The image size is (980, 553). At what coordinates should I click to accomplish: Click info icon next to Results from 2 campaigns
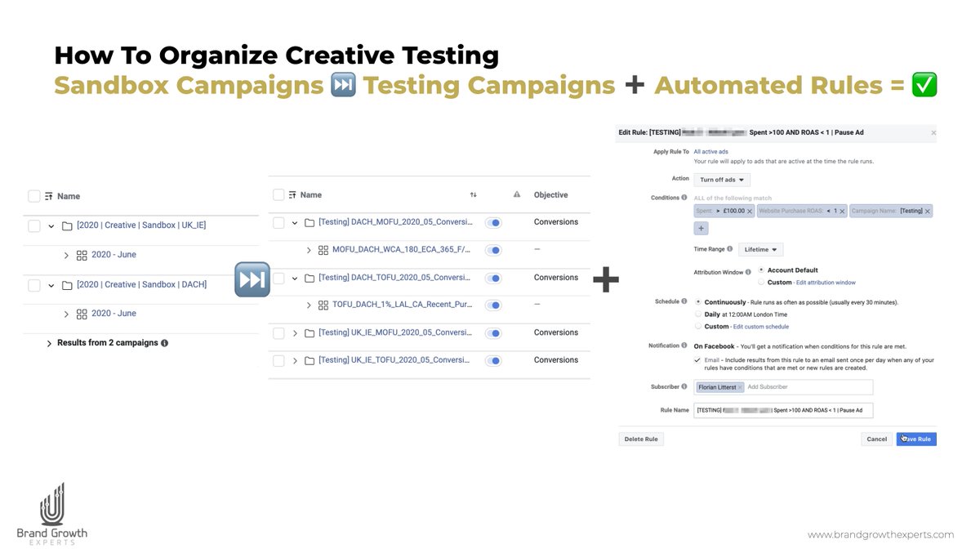click(x=165, y=343)
